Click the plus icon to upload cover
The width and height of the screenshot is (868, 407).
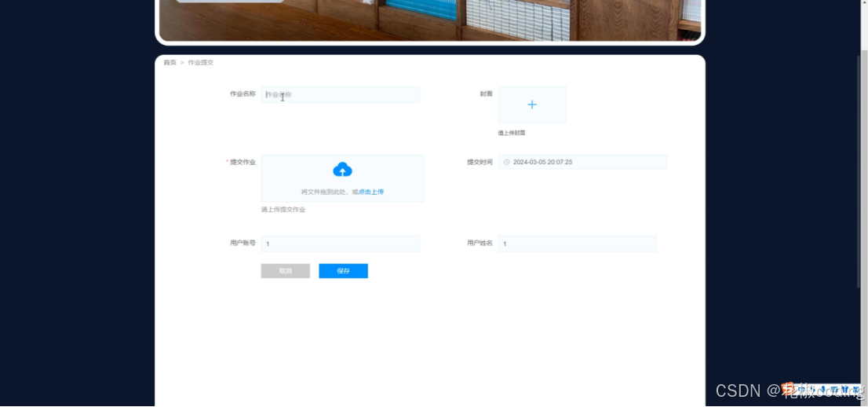[532, 104]
